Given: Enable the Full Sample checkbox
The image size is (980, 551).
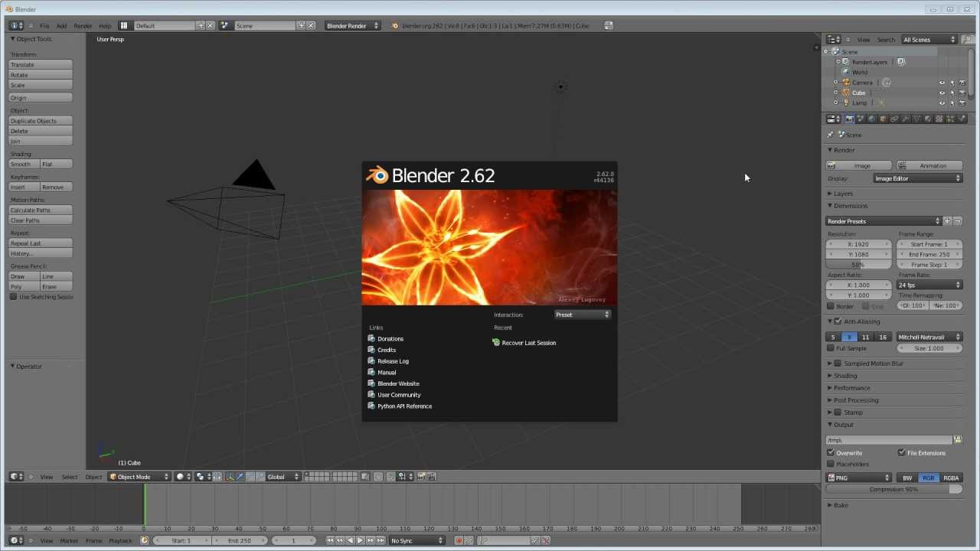Looking at the screenshot, I should click(x=831, y=348).
